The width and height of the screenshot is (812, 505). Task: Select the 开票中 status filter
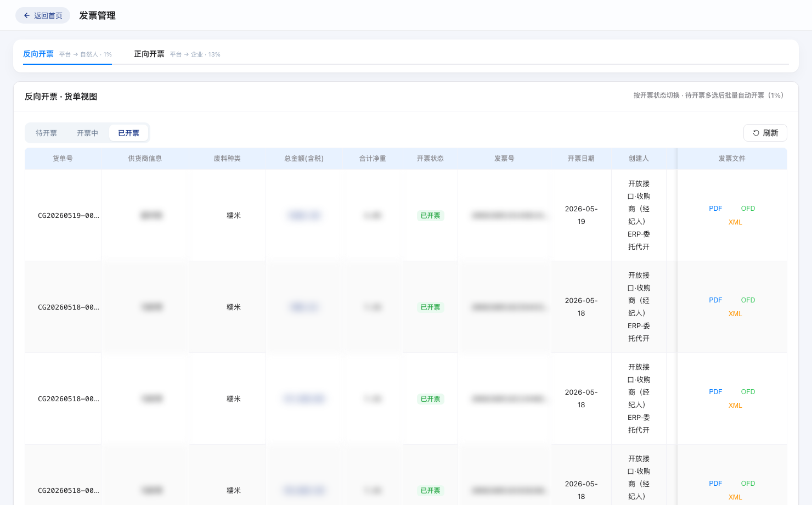click(x=88, y=133)
